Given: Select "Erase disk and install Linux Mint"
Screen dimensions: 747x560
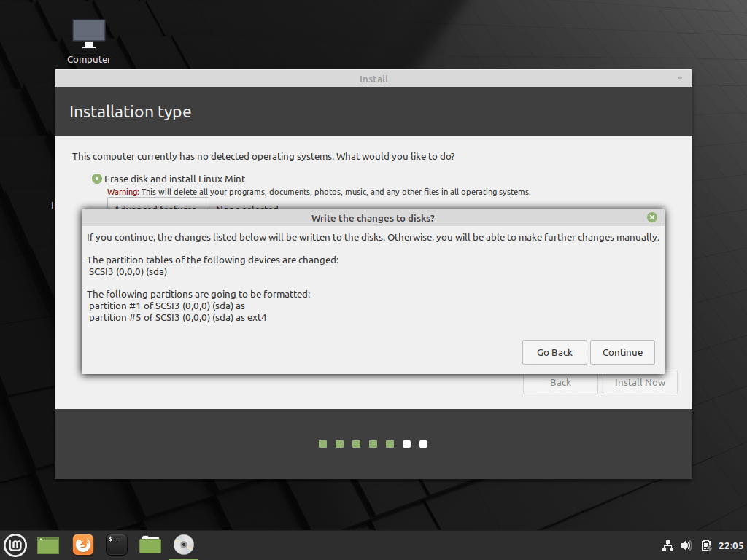Looking at the screenshot, I should (96, 179).
